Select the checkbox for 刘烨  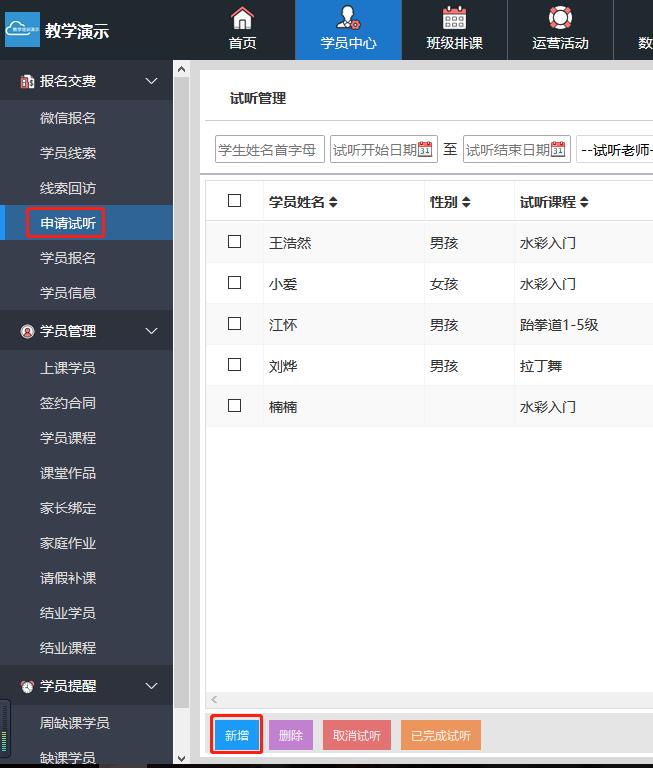point(235,365)
